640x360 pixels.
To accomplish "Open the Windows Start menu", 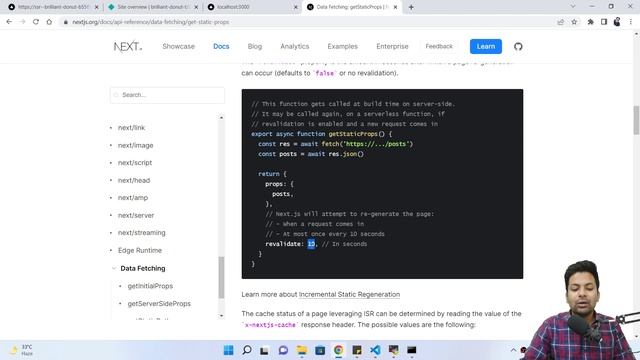I will coord(229,350).
